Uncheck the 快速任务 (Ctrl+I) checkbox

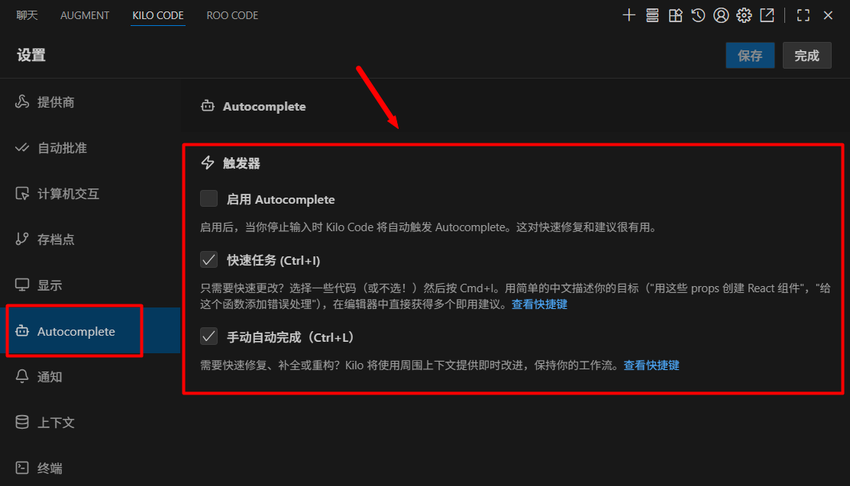point(209,260)
